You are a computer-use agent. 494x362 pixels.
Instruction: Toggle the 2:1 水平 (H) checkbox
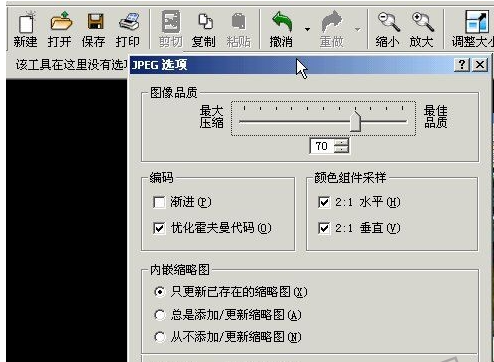324,202
